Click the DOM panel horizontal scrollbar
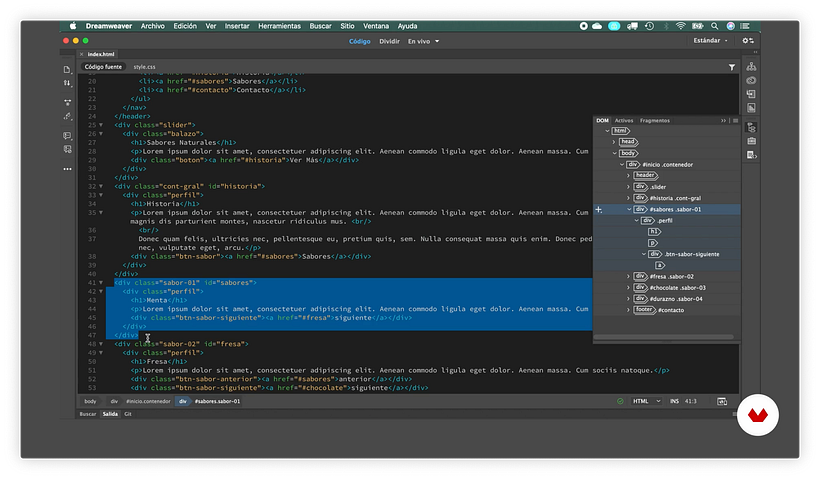Image resolution: width=820 pixels, height=479 pixels. pos(664,337)
